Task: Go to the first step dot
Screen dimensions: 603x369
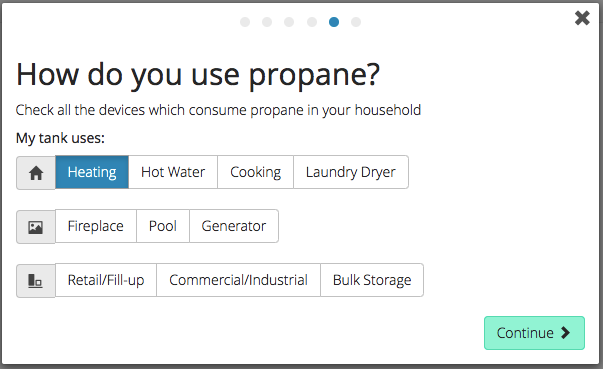Action: point(245,22)
